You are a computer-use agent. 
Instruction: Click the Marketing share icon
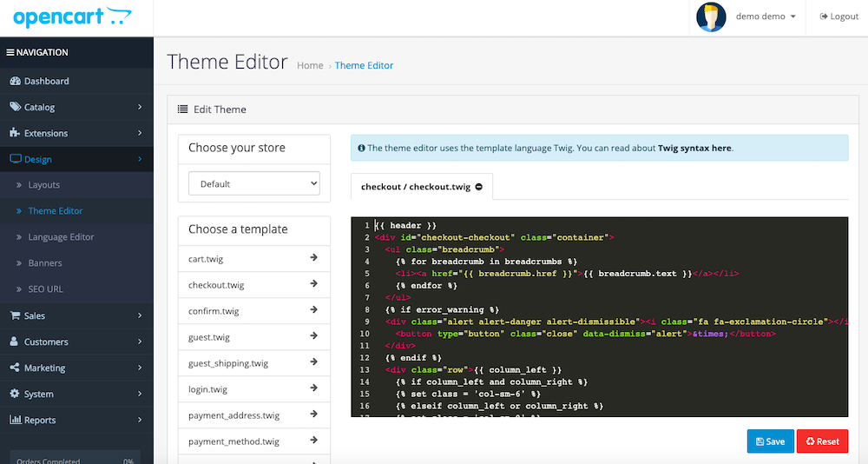point(15,368)
